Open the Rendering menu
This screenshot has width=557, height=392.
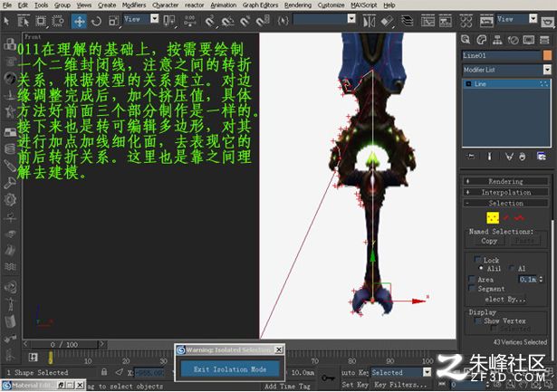pyautogui.click(x=298, y=5)
